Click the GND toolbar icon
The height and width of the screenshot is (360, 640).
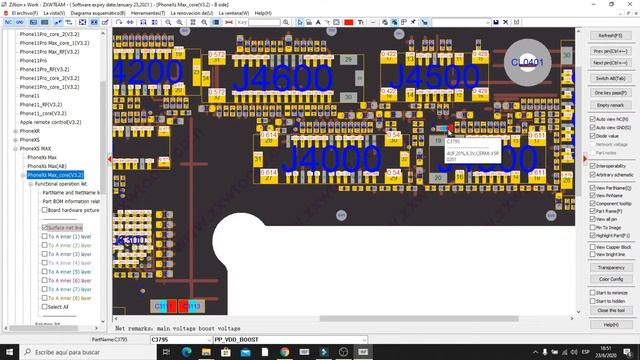coord(20,22)
